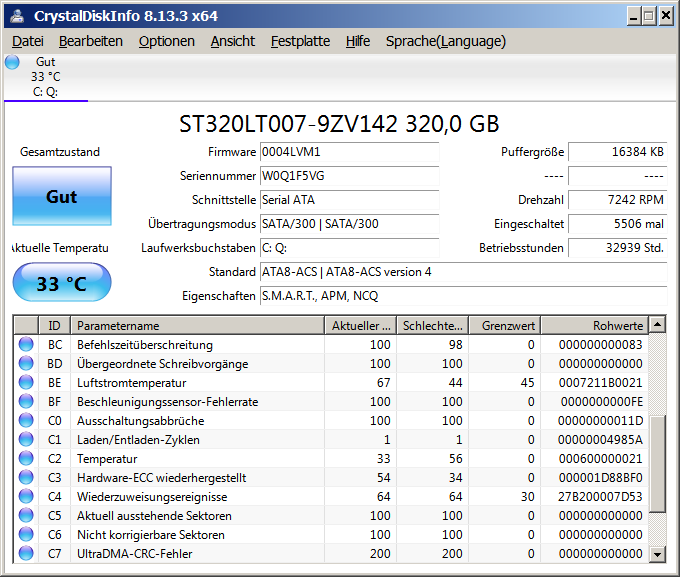Click the Aktueller column header
Image resolution: width=680 pixels, height=577 pixels.
[x=360, y=325]
